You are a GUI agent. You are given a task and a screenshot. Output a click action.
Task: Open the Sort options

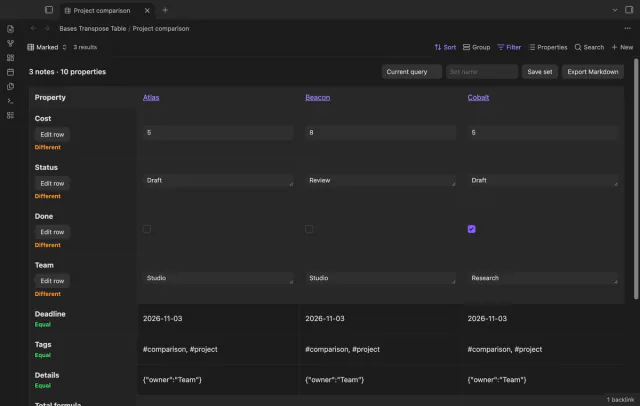[x=445, y=47]
